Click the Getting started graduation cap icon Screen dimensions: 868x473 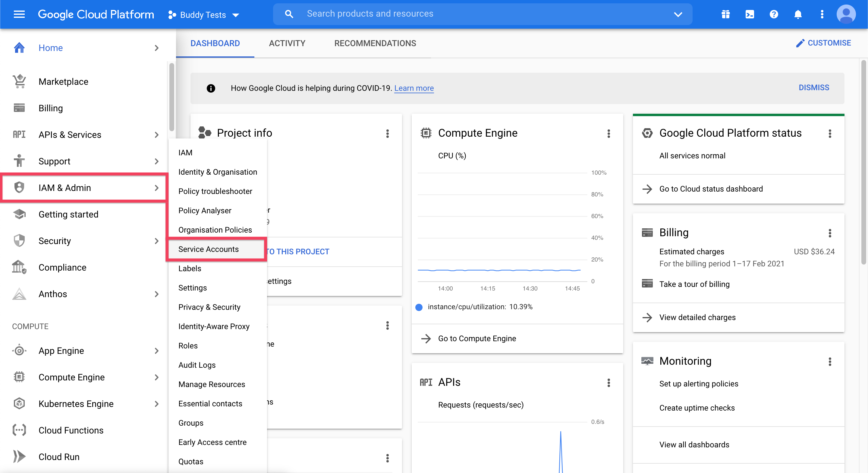[19, 214]
